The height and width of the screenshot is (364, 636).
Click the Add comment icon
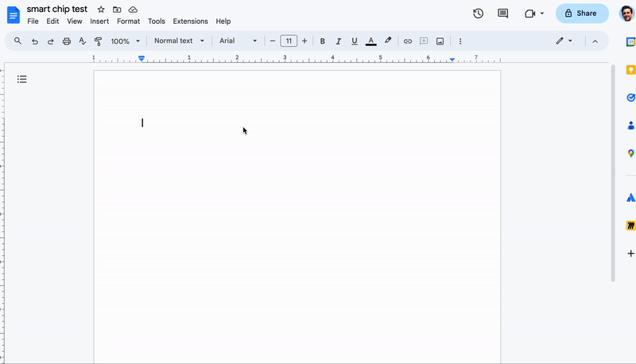pos(424,41)
